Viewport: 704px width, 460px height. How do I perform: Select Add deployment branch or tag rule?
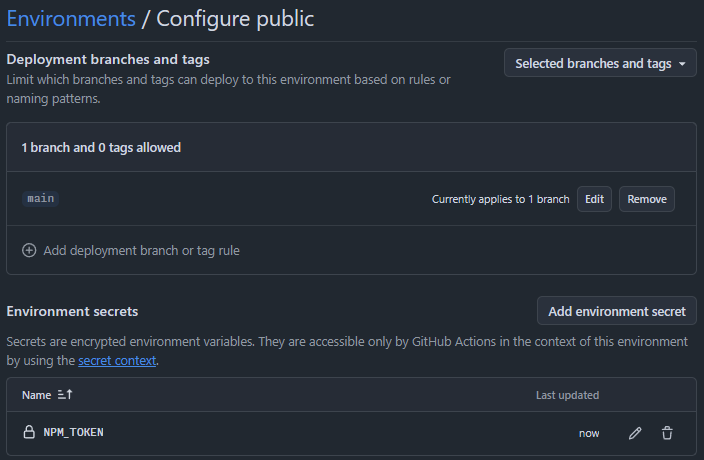point(141,251)
